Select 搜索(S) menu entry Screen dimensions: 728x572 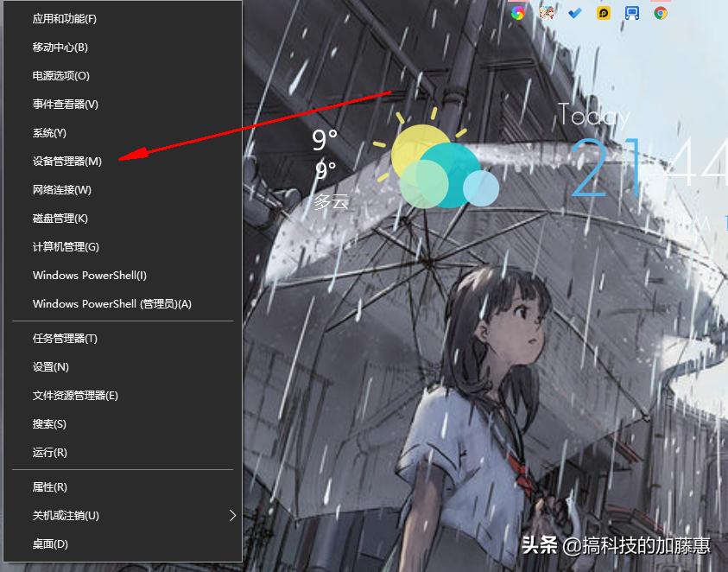click(123, 423)
